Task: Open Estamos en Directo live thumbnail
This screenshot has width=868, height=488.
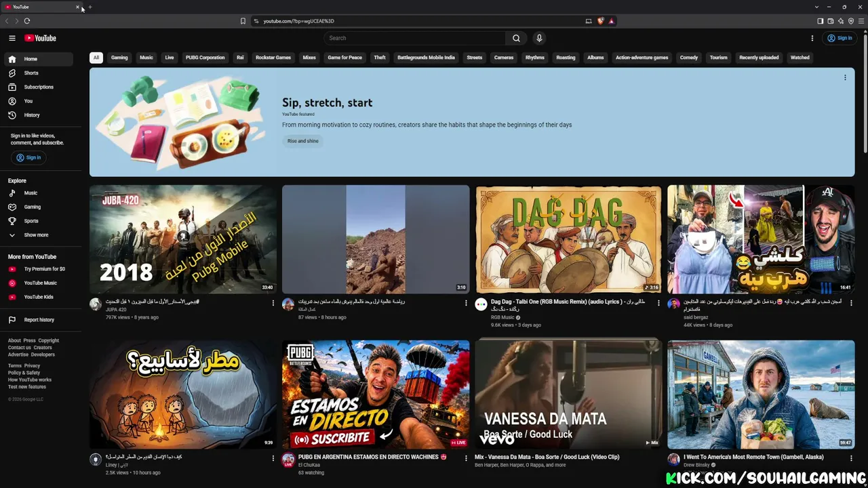Action: [376, 394]
